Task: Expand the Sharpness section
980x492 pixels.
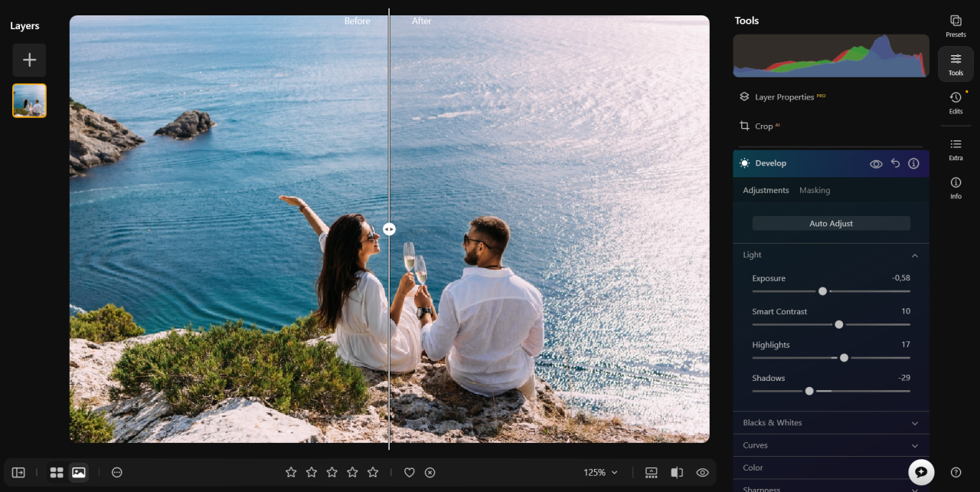Action: (x=831, y=487)
